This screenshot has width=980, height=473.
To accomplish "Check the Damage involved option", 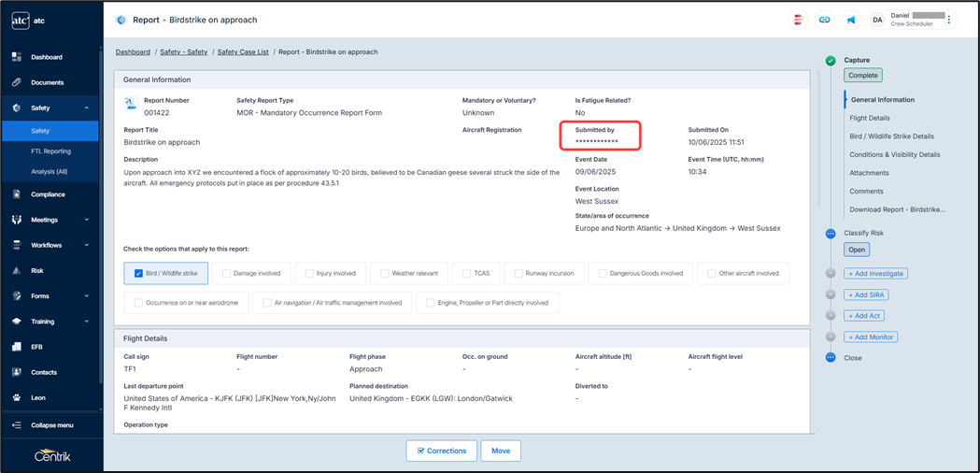I will (227, 274).
